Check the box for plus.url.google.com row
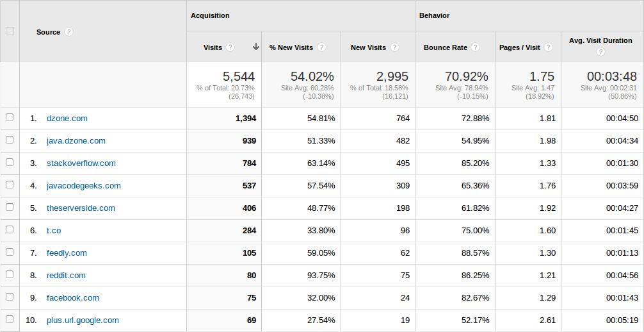This screenshot has width=644, height=332. pyautogui.click(x=10, y=319)
